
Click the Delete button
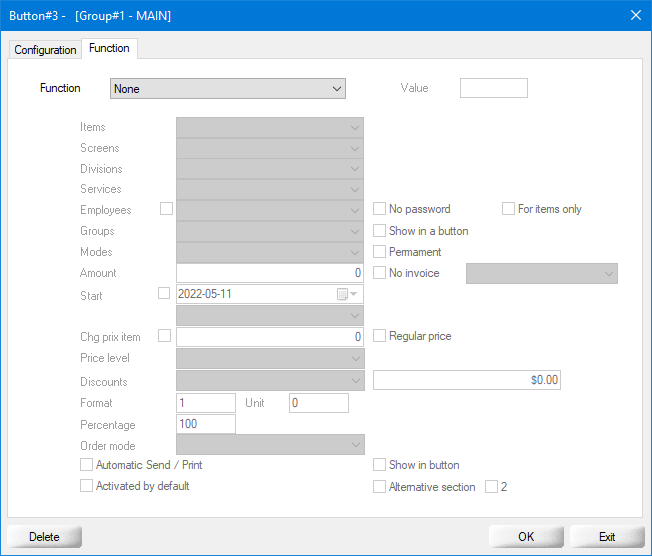coord(44,537)
